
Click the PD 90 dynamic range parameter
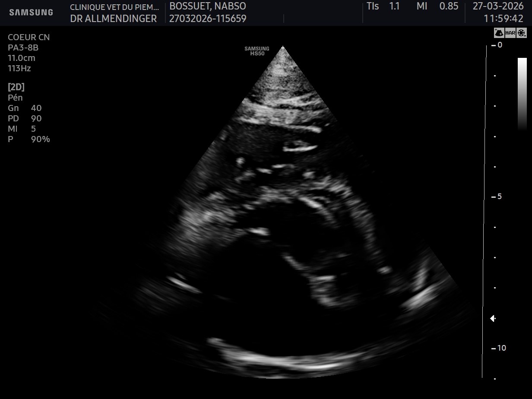click(25, 118)
